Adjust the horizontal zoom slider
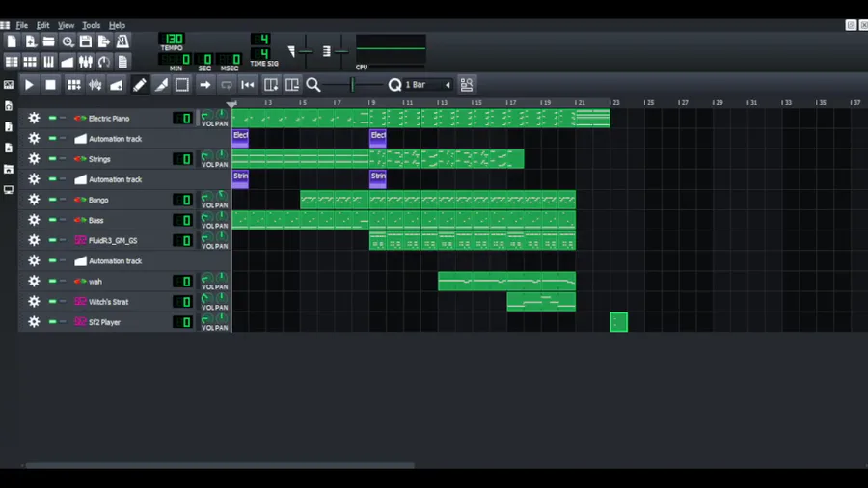This screenshot has height=488, width=868. point(353,85)
